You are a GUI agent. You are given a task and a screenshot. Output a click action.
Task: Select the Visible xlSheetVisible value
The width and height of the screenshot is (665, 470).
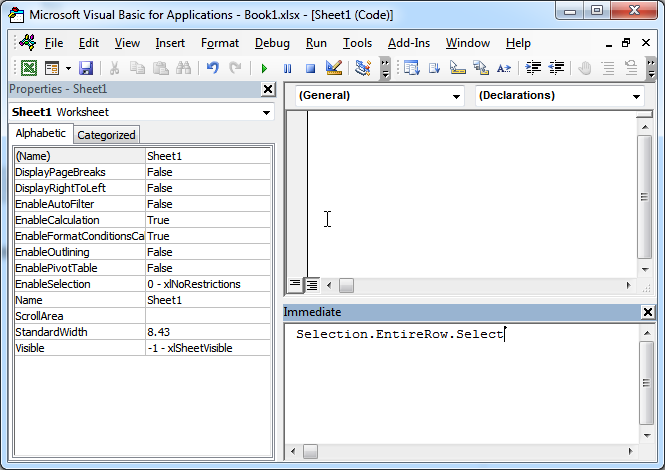(x=208, y=348)
